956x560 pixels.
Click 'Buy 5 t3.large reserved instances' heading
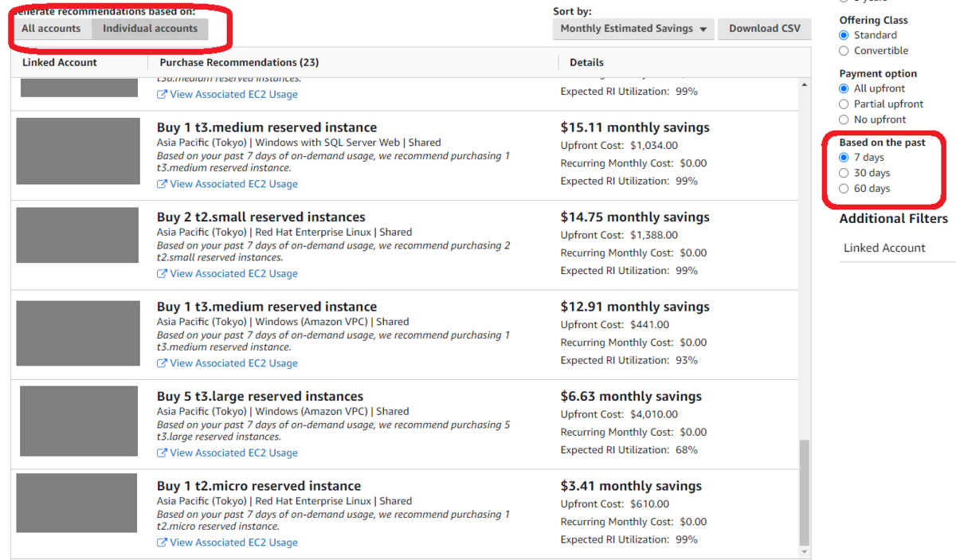pos(260,396)
